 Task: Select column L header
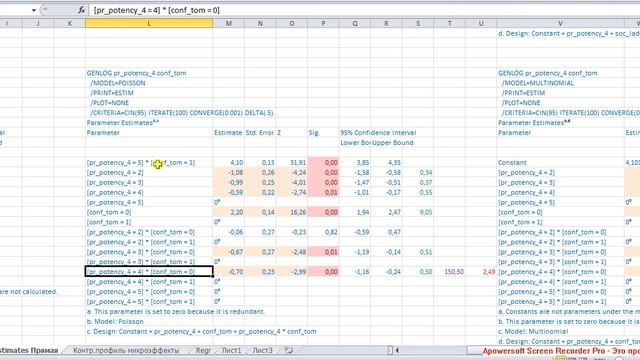tap(149, 24)
